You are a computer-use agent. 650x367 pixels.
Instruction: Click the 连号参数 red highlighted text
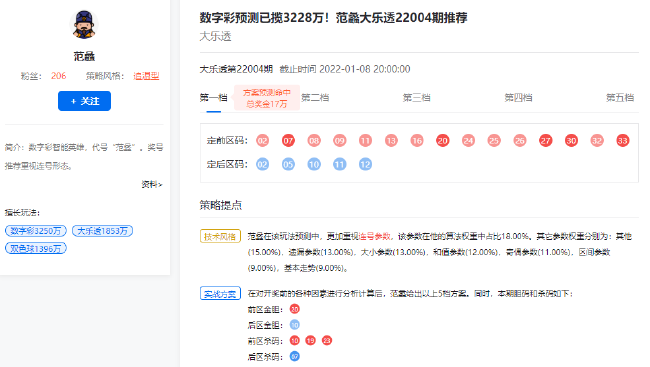[x=375, y=236]
